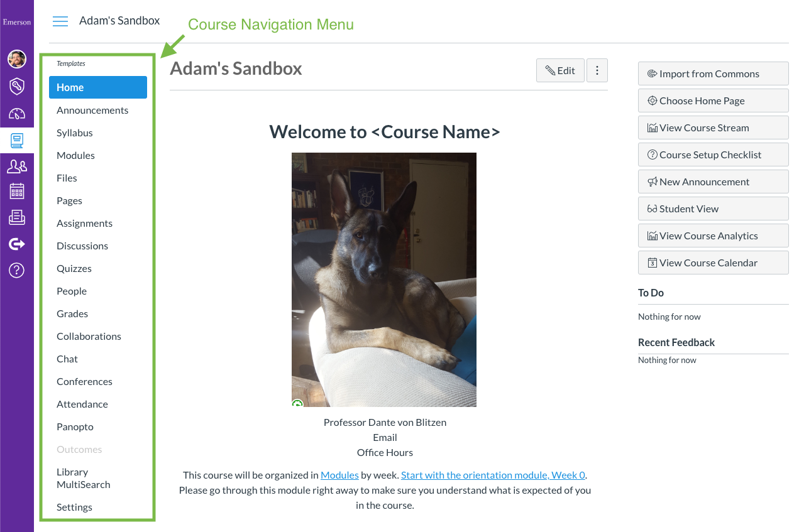This screenshot has height=532, width=799.
Task: Click the dog photo on the home page
Action: pos(384,280)
